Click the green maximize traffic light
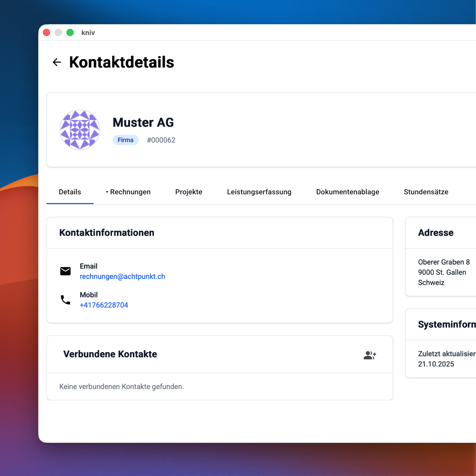Image resolution: width=476 pixels, height=476 pixels. [x=70, y=32]
